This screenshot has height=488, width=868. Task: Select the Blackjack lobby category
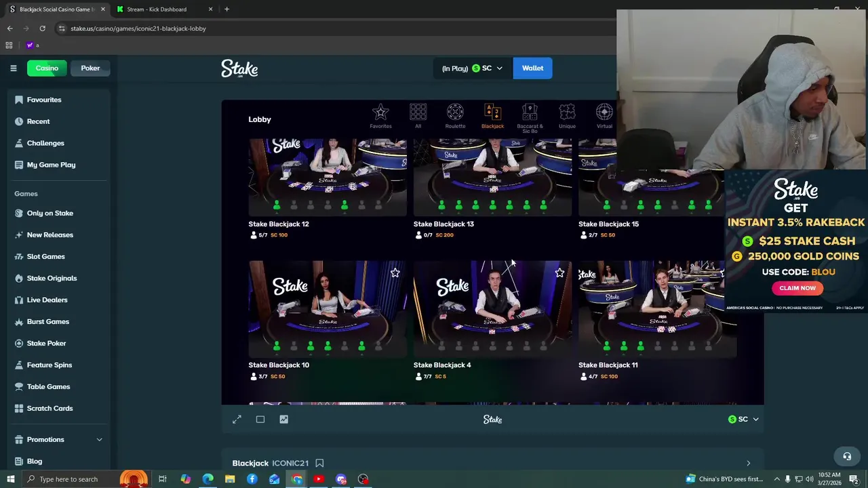492,117
